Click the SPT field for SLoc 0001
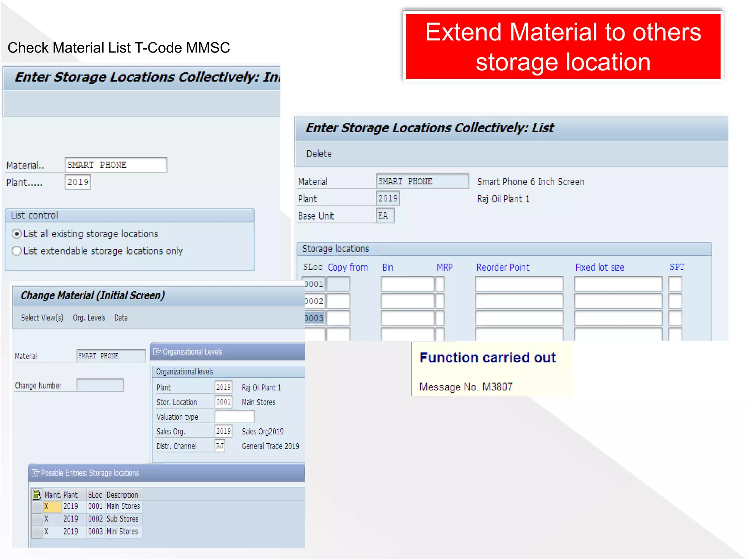Image resolution: width=747 pixels, height=560 pixels. click(675, 284)
